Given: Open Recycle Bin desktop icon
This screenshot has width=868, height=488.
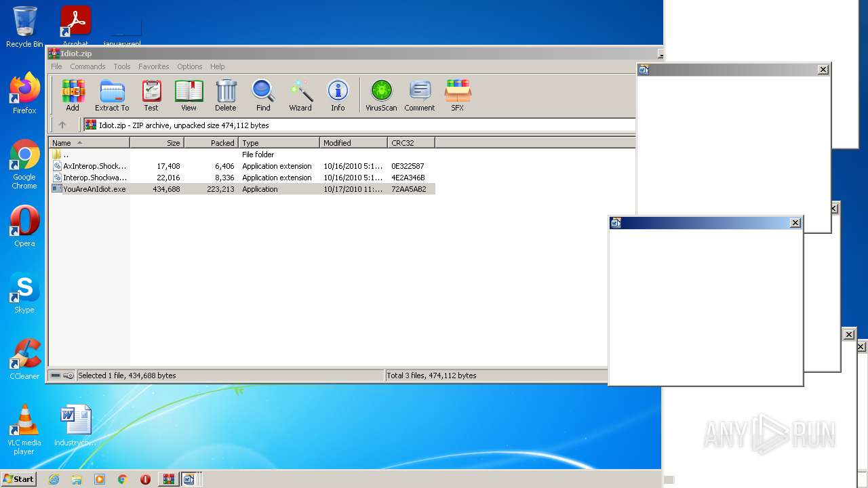Looking at the screenshot, I should [x=24, y=27].
